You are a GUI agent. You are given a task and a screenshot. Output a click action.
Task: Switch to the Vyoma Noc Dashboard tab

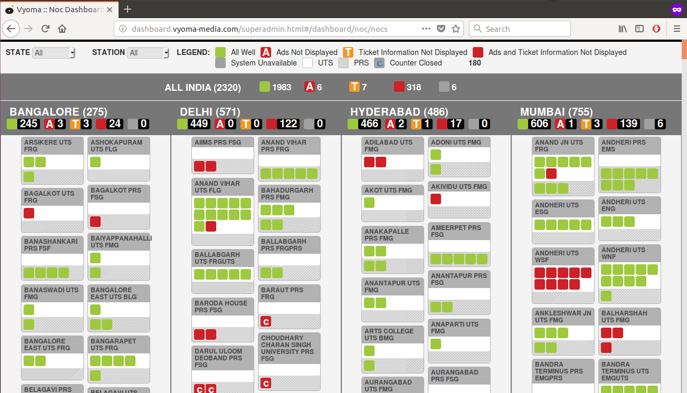coord(59,9)
